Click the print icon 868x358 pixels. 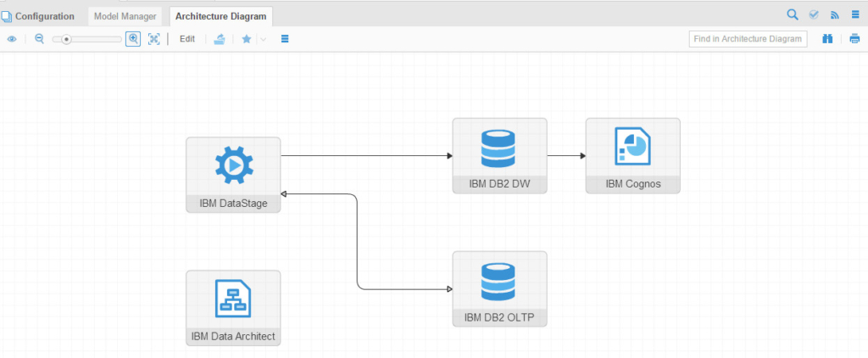(x=854, y=39)
